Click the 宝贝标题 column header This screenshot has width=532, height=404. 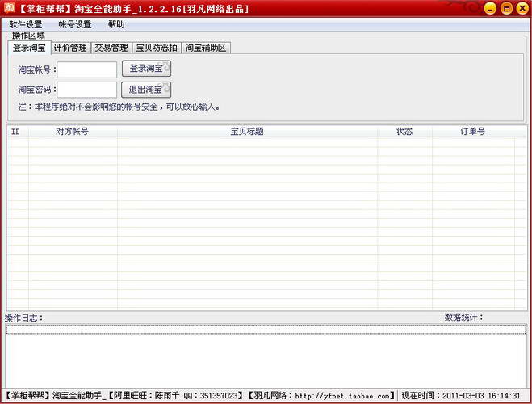pos(246,131)
